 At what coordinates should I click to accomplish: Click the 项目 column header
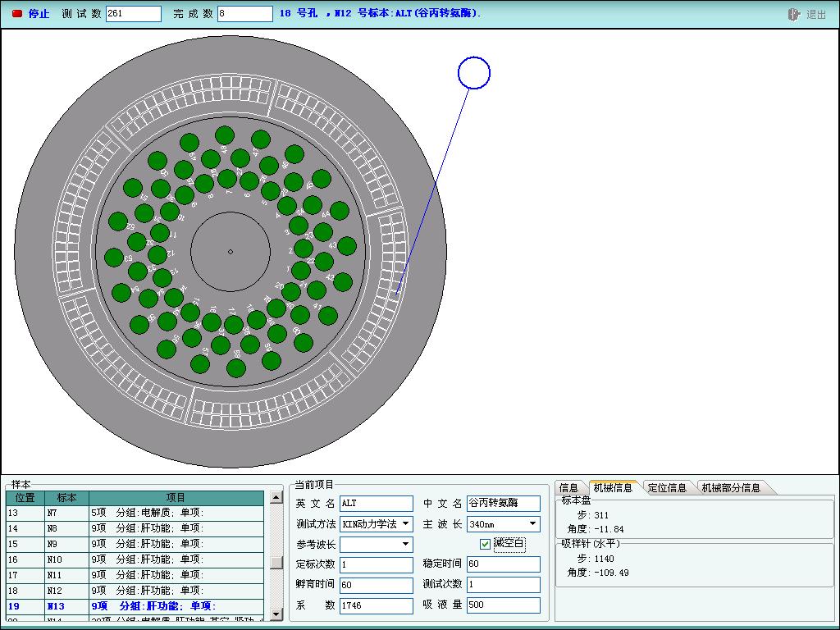176,498
